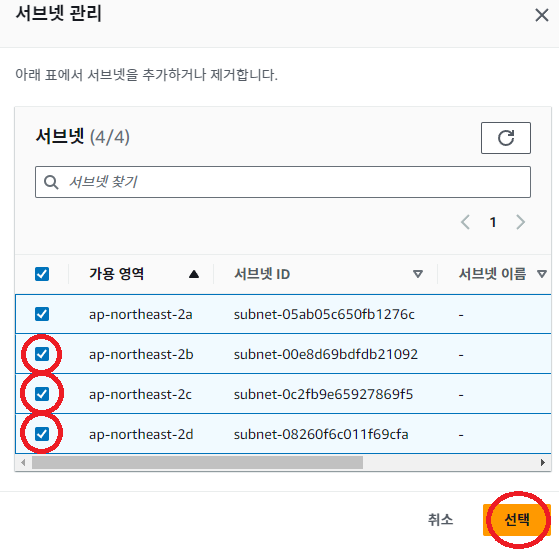Screen dimensions: 559x554
Task: Sort by subnet ID column arrow
Action: point(417,274)
